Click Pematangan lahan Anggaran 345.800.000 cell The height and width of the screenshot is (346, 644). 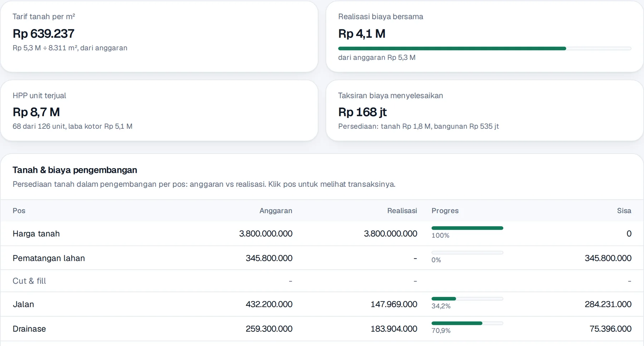269,258
